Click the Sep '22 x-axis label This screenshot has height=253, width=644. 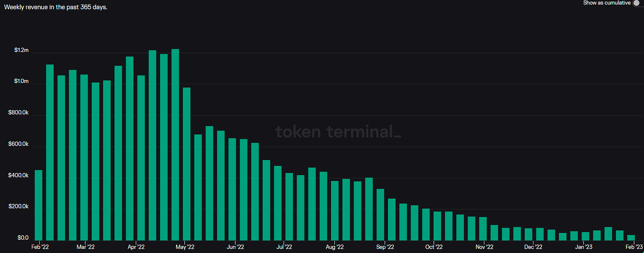385,247
